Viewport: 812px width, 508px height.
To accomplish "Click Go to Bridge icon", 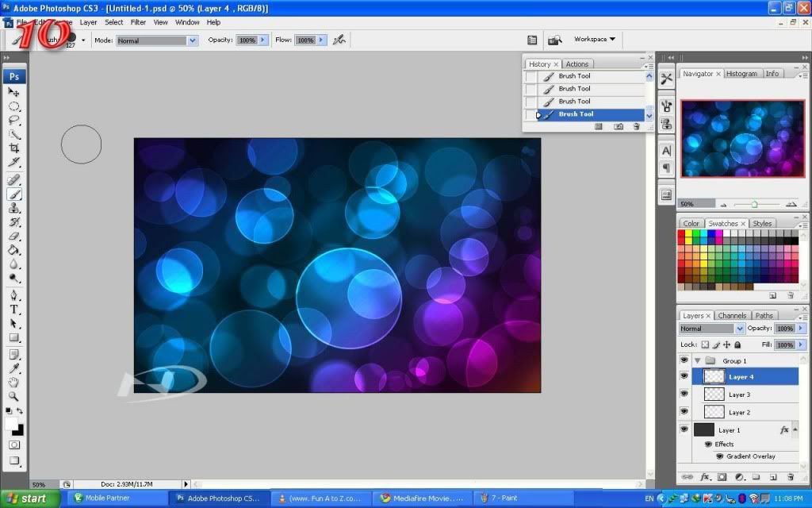I will point(554,40).
